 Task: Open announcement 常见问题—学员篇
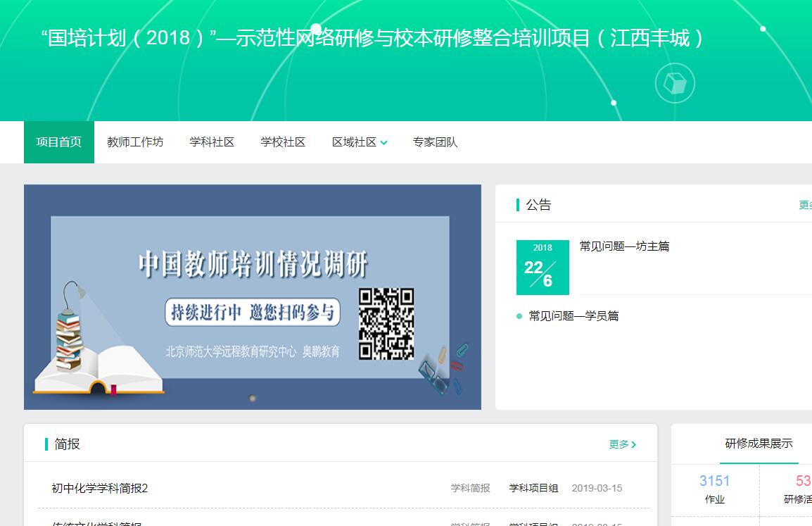coord(573,316)
